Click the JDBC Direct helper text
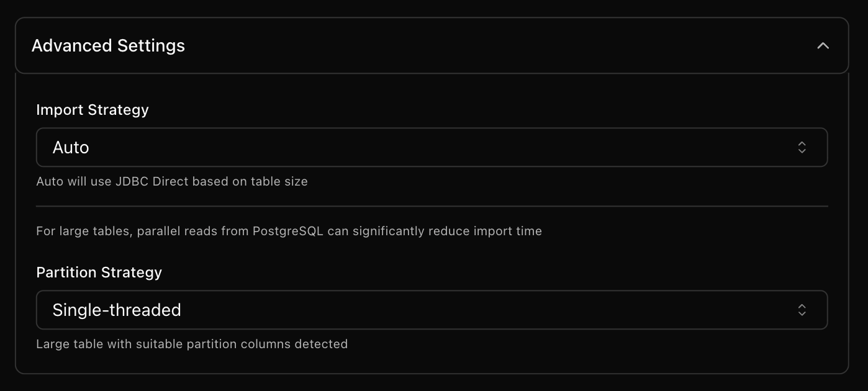The width and height of the screenshot is (868, 391). [x=172, y=181]
